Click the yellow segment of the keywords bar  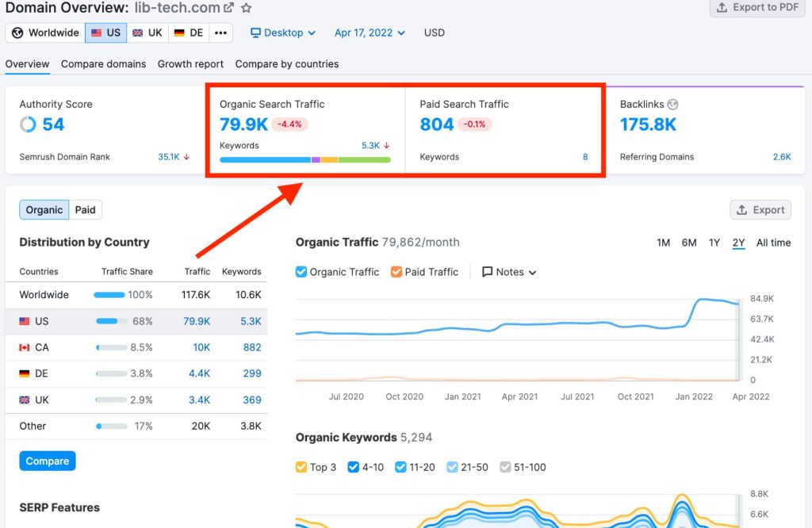pos(329,159)
